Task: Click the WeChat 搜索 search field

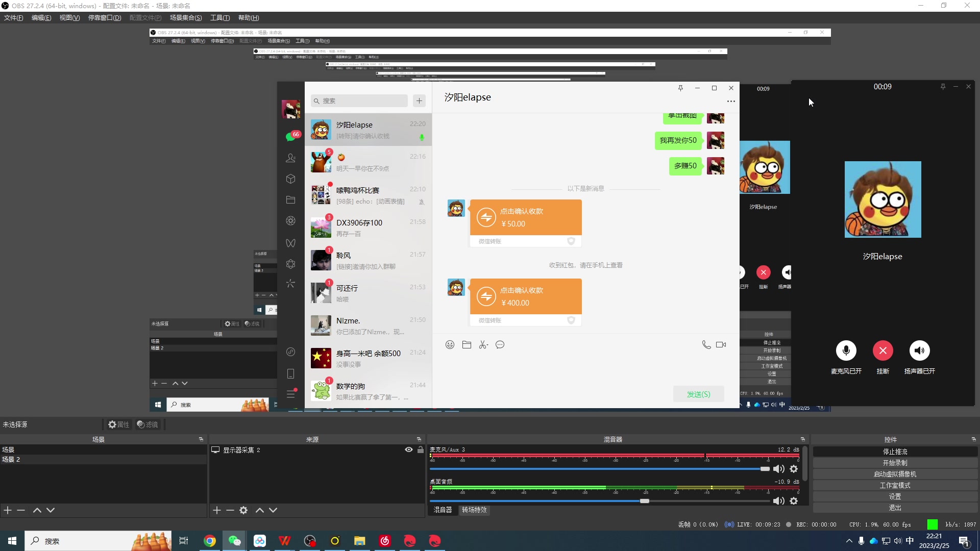Action: (359, 101)
